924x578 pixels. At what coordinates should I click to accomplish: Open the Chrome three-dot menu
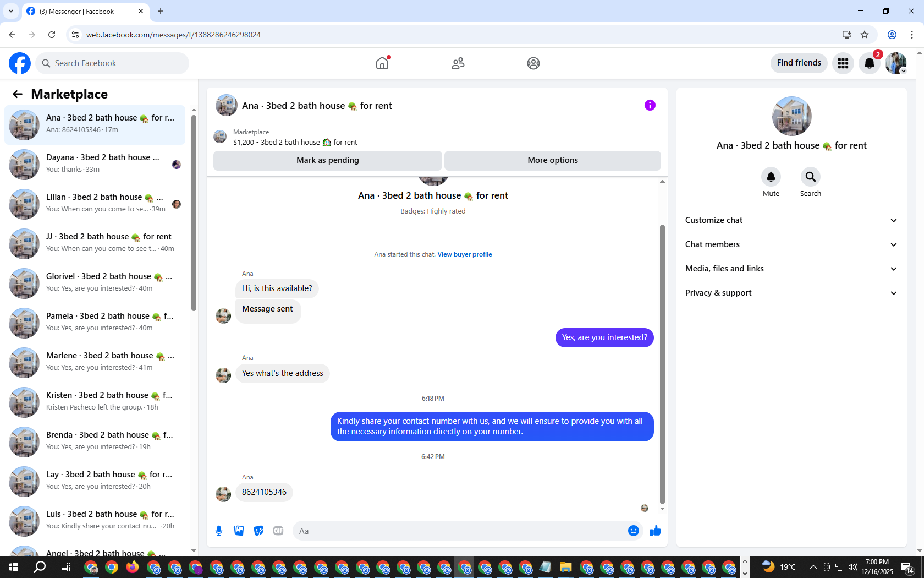click(912, 35)
